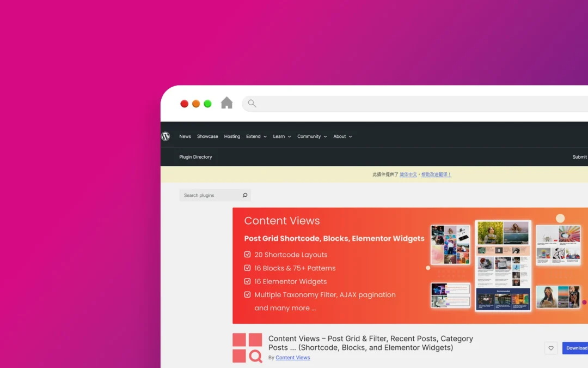Click the green maximize window dot
The height and width of the screenshot is (368, 588).
coord(207,104)
